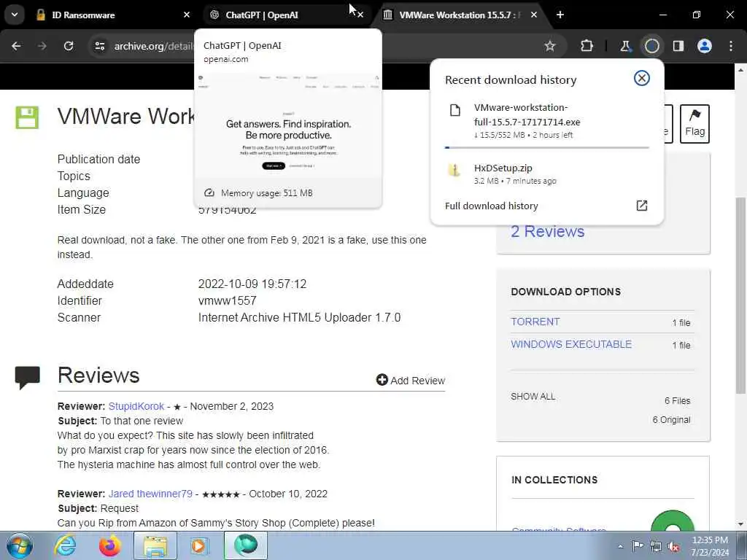The image size is (747, 560).
Task: Launch Internet Explorer from the taskbar
Action: [65, 545]
